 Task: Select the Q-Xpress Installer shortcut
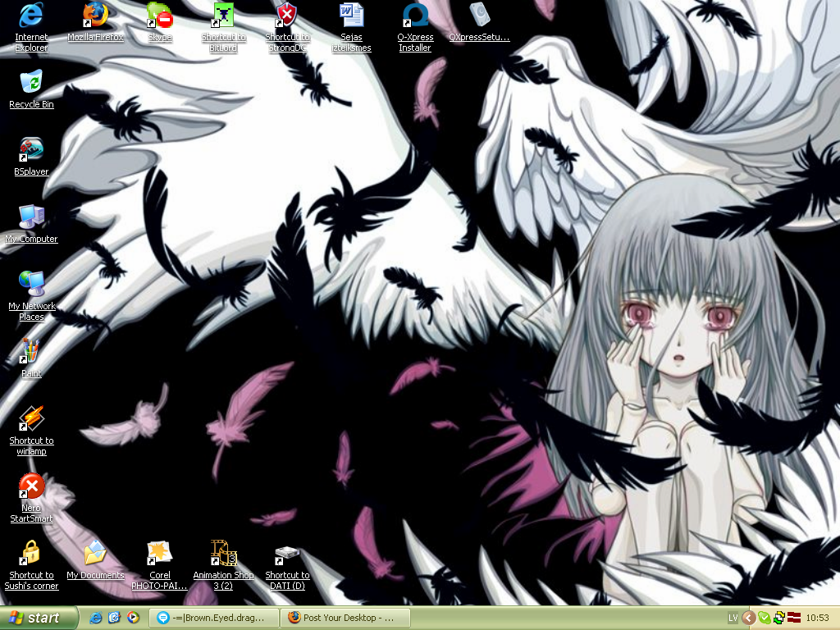click(x=415, y=27)
